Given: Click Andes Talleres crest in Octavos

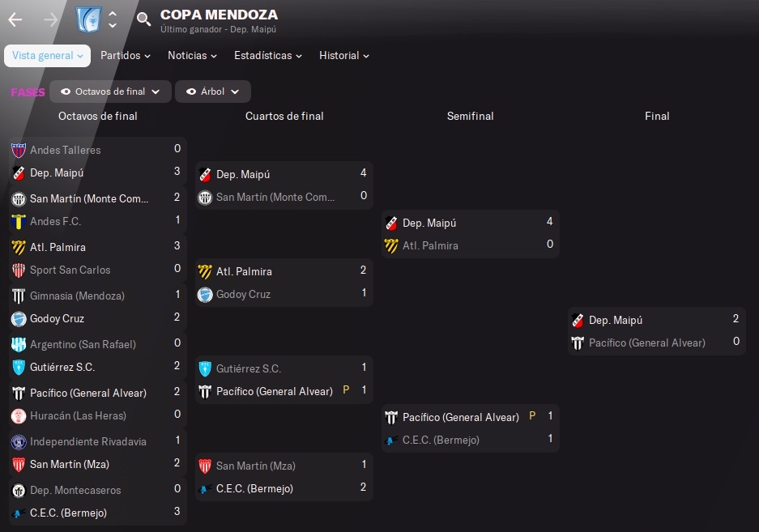Looking at the screenshot, I should click(19, 150).
